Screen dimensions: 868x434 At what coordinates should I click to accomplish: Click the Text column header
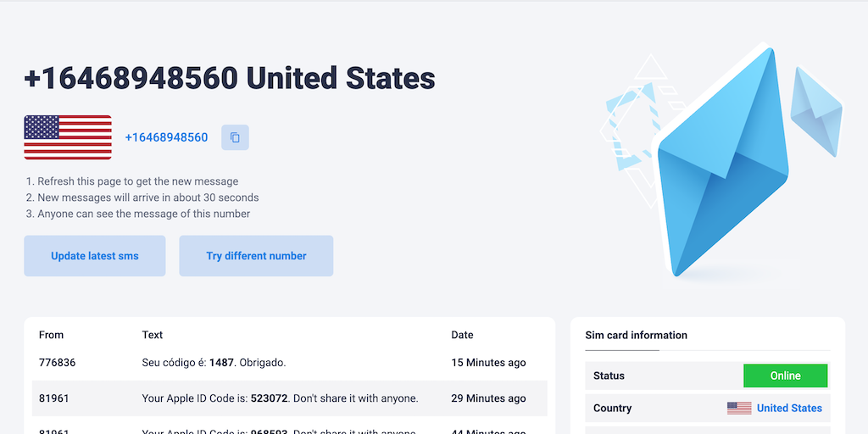click(x=153, y=335)
